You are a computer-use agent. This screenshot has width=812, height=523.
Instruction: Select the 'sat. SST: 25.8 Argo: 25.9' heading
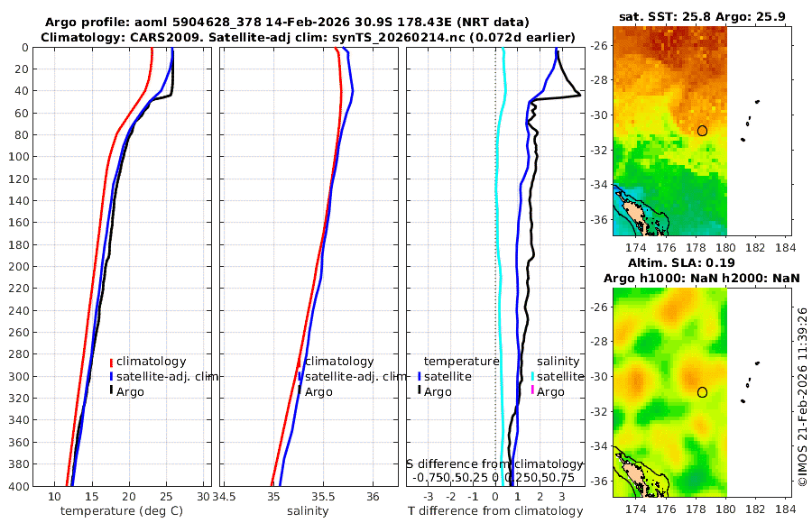click(702, 17)
